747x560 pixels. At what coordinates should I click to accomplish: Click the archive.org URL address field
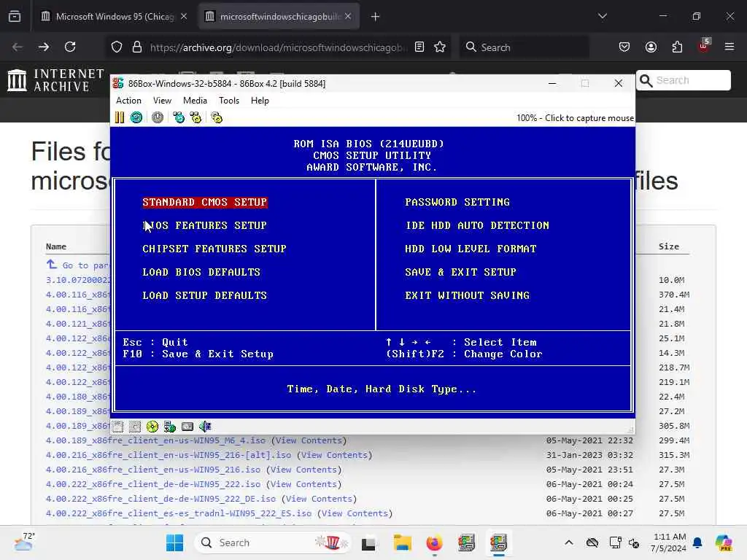(279, 47)
